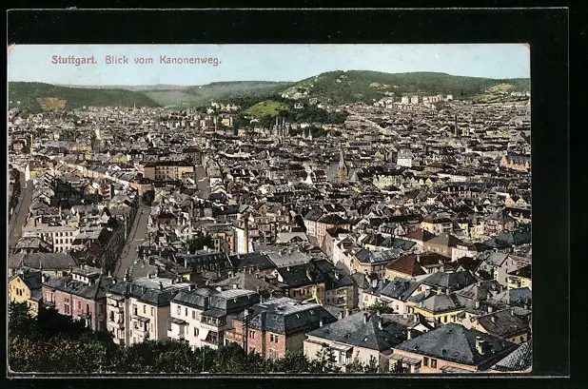
Task: Click the yellow house at bottom left
Action: (23, 287)
